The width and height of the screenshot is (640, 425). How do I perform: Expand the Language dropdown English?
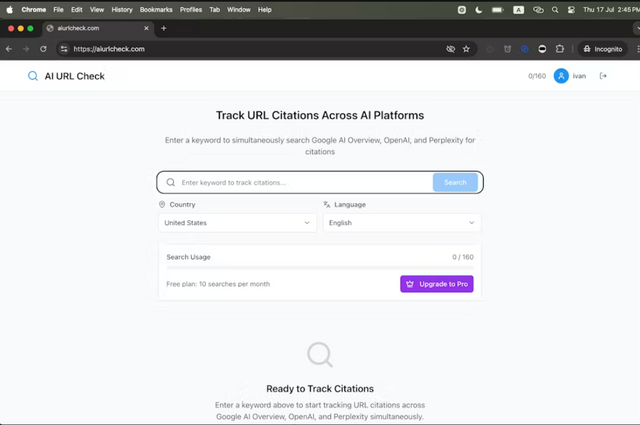(x=402, y=223)
